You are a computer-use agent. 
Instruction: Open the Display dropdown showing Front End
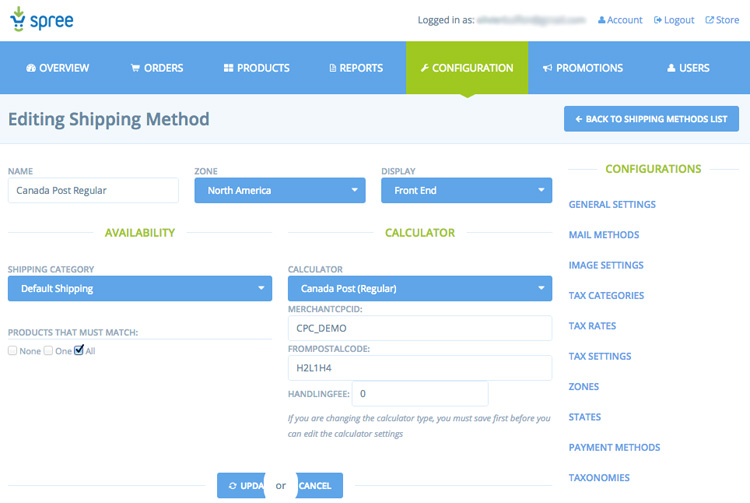coord(466,190)
